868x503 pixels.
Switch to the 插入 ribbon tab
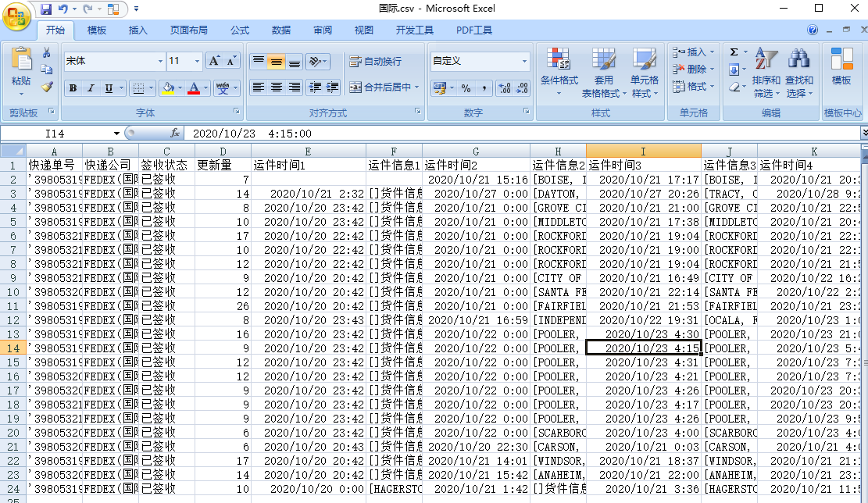click(x=138, y=30)
